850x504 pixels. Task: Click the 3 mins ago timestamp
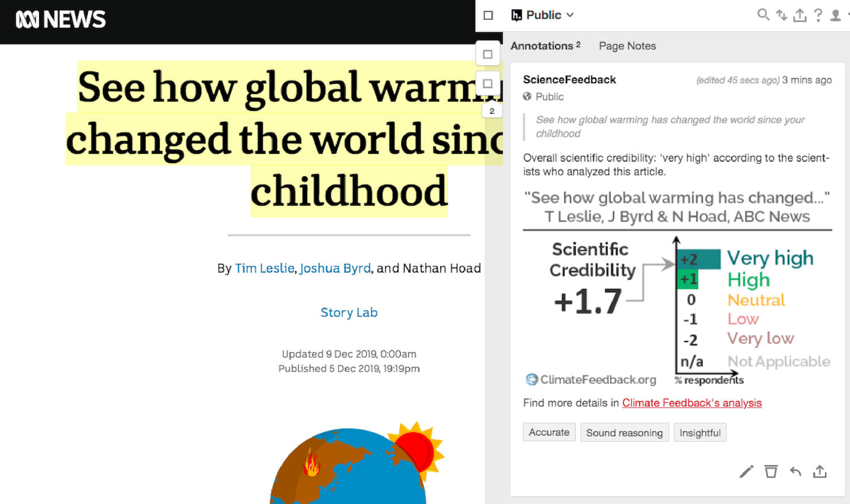(x=807, y=80)
